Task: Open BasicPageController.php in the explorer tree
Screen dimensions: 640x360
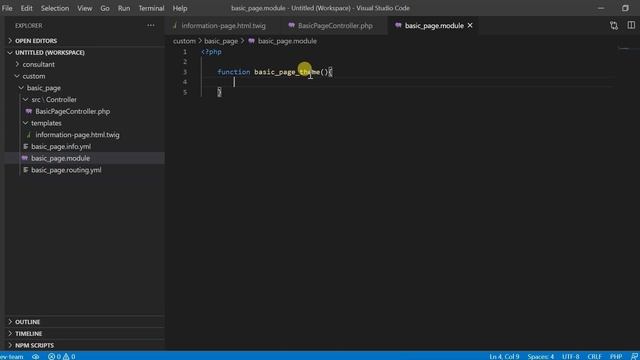Action: coord(72,111)
